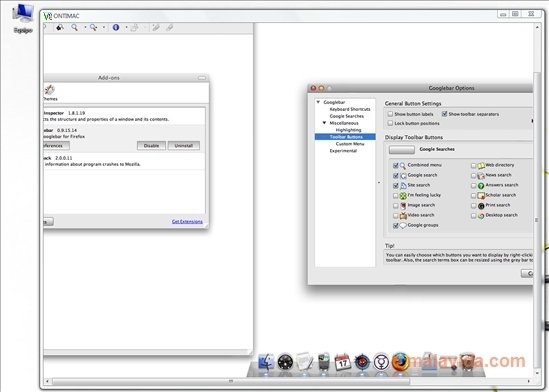Open dropdown arrow beside blue info icon

click(126, 27)
